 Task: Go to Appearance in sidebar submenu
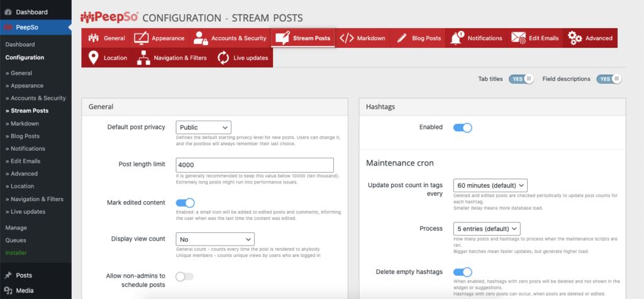pos(25,85)
